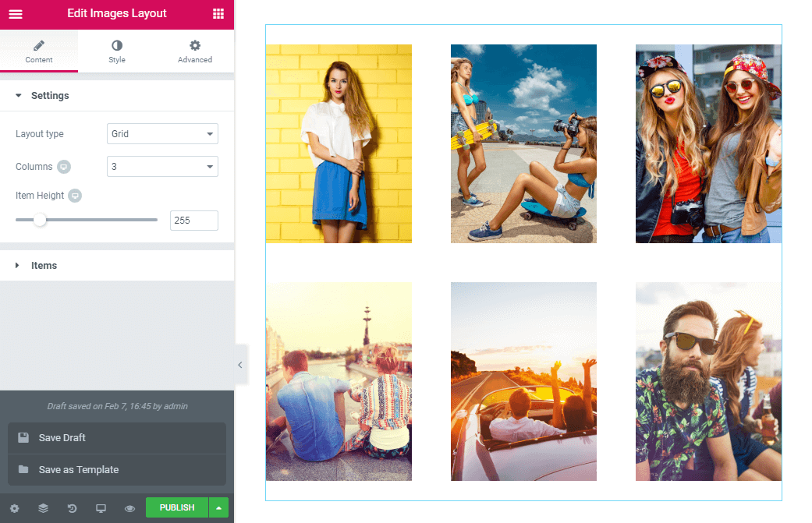This screenshot has height=523, width=812.
Task: Open the Columns dropdown showing 3
Action: (162, 167)
